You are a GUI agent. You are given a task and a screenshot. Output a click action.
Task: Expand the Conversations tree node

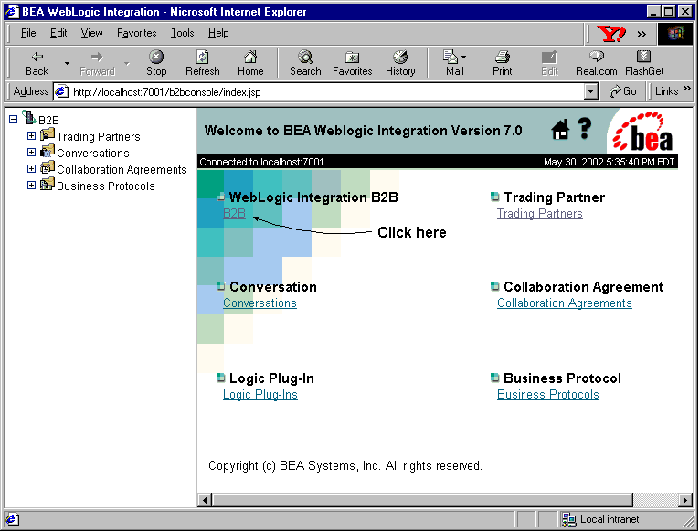(31, 152)
